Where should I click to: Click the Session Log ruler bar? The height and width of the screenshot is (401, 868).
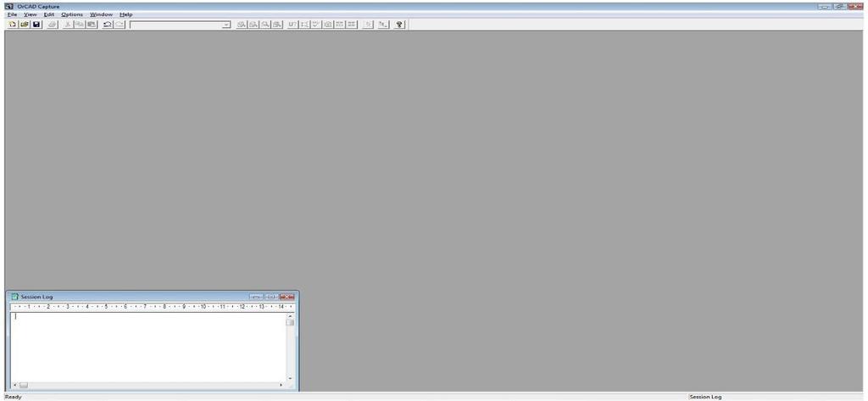point(153,306)
